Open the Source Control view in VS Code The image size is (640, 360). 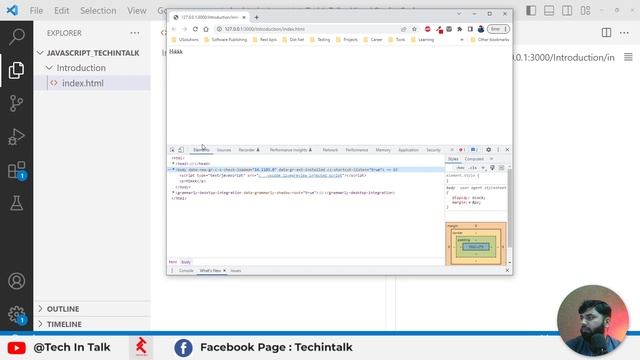point(16,103)
